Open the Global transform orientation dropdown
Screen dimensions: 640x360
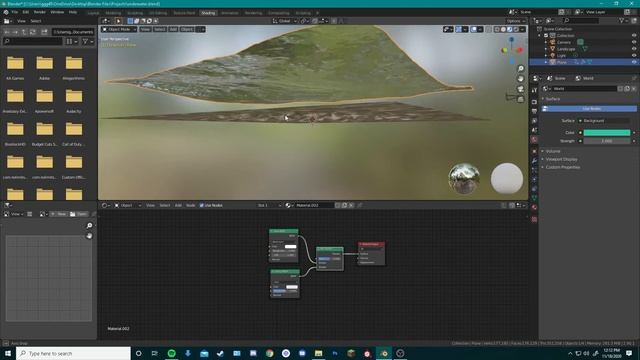[284, 21]
